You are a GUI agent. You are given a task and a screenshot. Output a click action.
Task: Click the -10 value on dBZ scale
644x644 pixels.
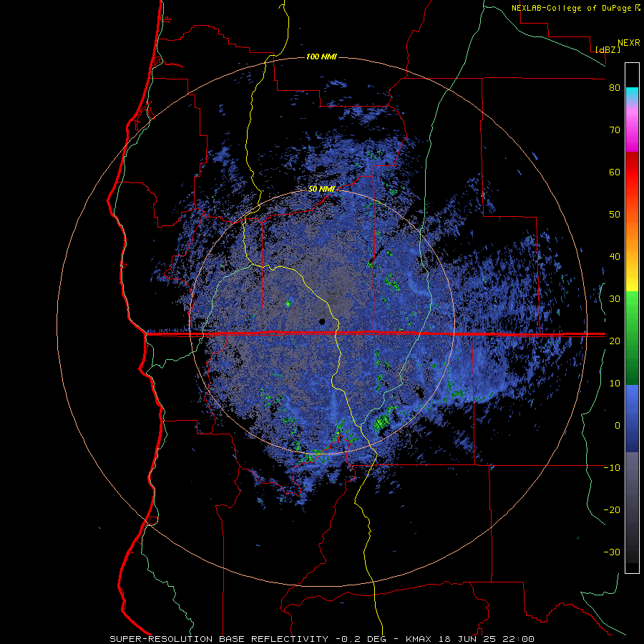pos(612,468)
